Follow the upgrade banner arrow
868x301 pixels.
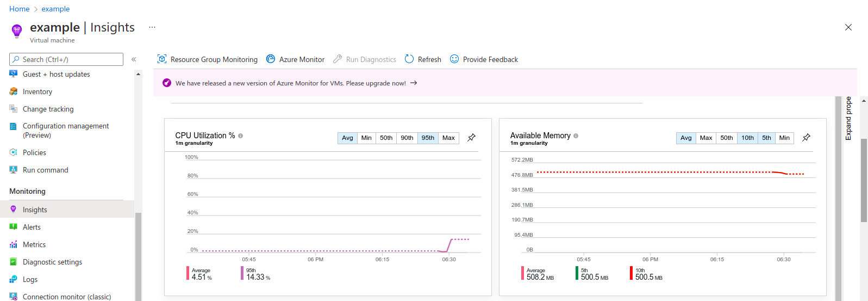(414, 83)
